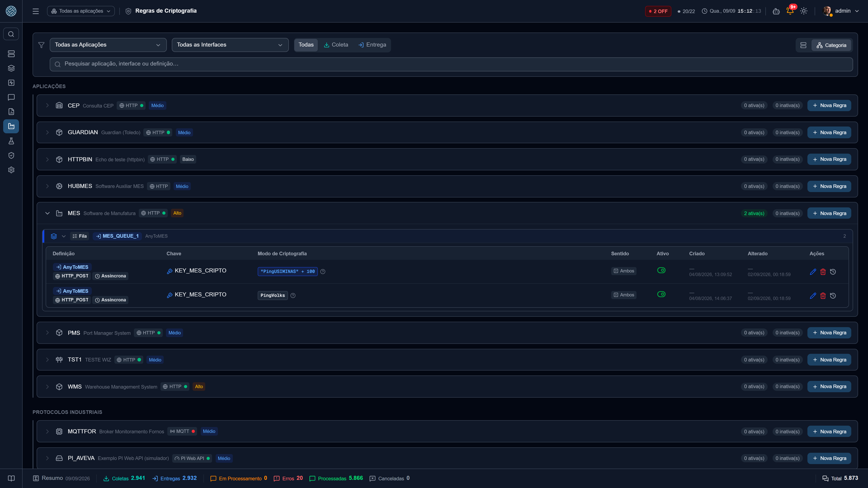Open Todas as Aplicações filter dropdown
Viewport: 868px width, 488px height.
click(x=108, y=45)
